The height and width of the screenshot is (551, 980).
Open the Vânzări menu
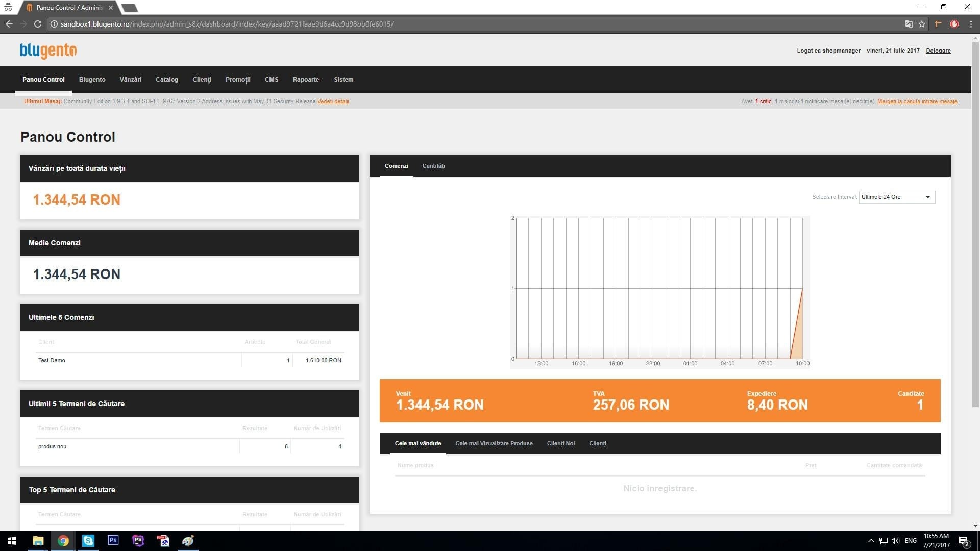(131, 80)
